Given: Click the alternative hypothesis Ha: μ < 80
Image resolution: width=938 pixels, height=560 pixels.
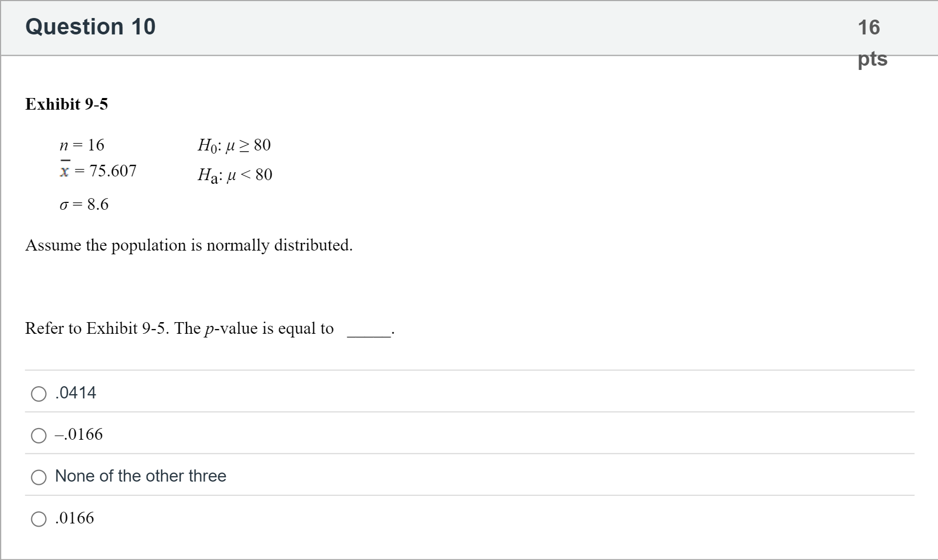Looking at the screenshot, I should point(235,175).
